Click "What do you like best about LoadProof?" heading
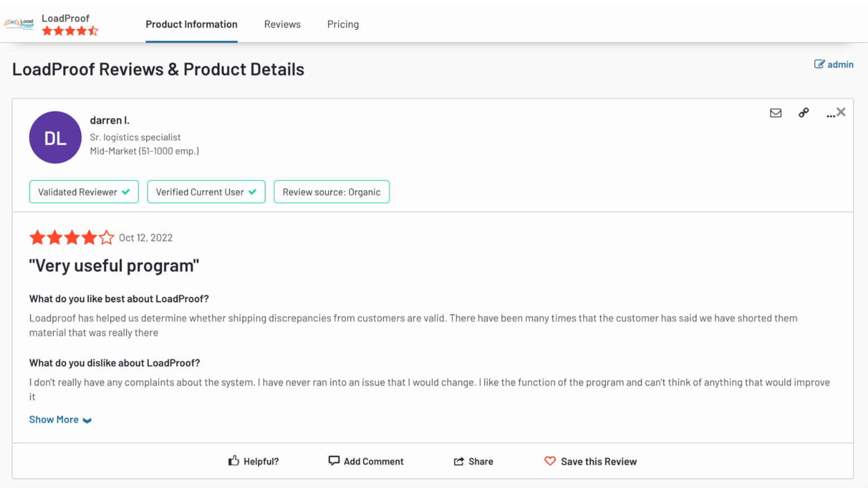 pos(119,299)
